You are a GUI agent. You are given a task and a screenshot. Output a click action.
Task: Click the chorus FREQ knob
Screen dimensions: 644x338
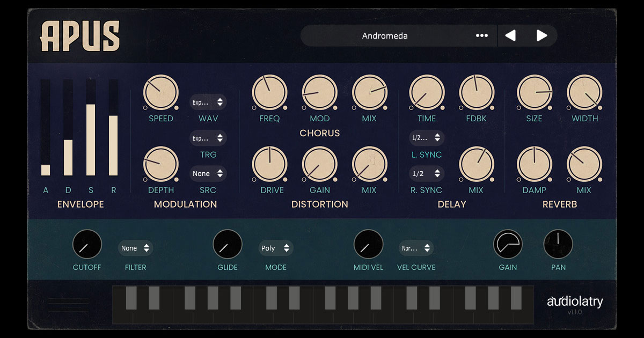[269, 92]
